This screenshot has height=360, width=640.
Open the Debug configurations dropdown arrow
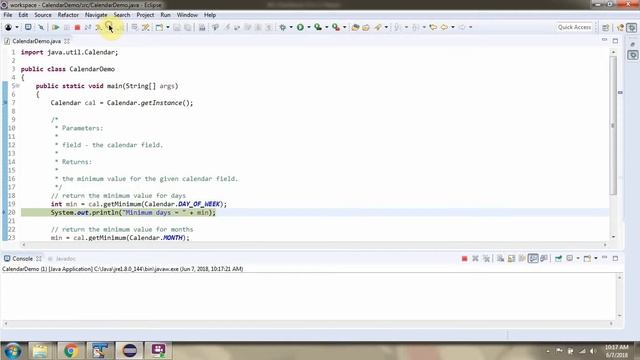click(291, 27)
